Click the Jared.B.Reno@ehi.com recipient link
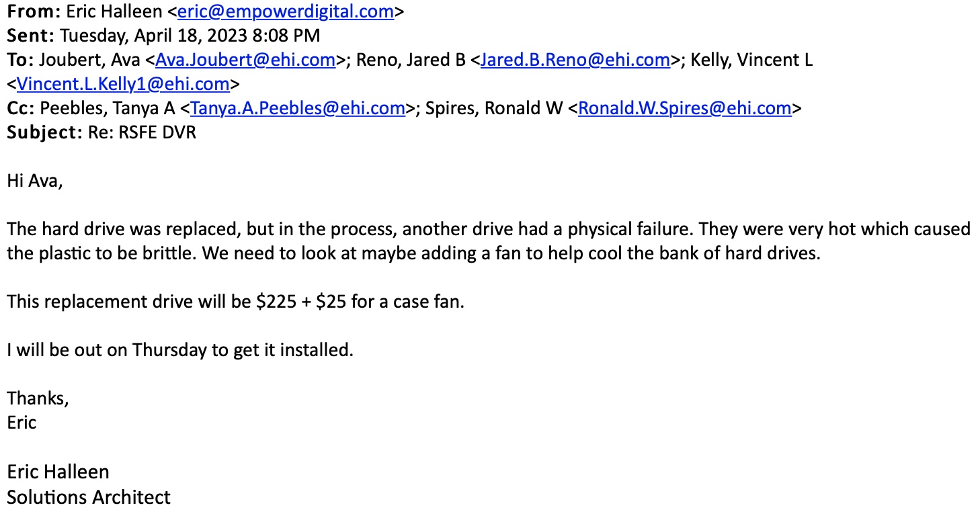980x516 pixels. click(x=575, y=60)
